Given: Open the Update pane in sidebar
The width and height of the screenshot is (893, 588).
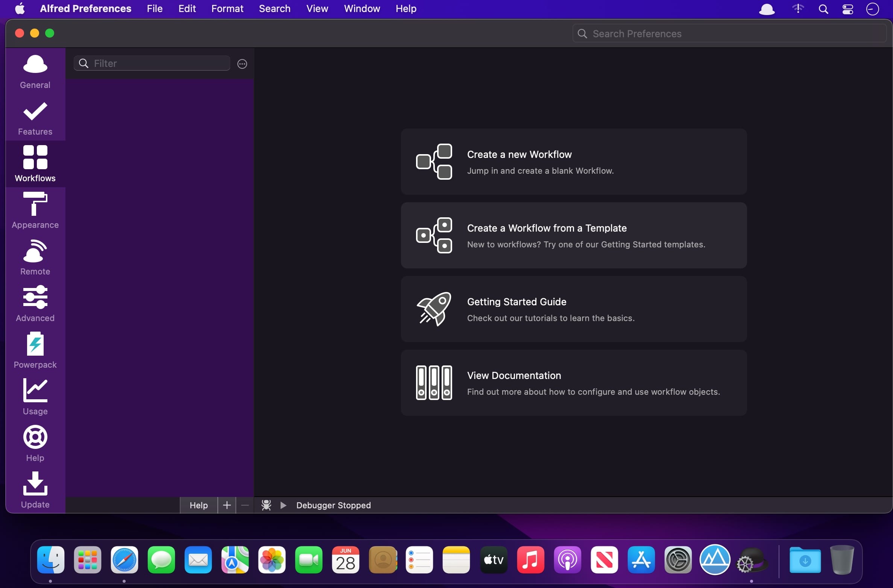Looking at the screenshot, I should [x=35, y=491].
